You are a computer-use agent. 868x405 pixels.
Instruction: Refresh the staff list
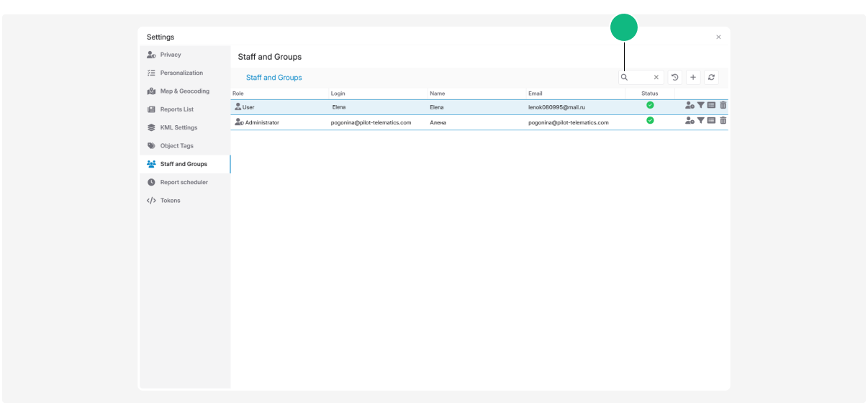pyautogui.click(x=711, y=78)
